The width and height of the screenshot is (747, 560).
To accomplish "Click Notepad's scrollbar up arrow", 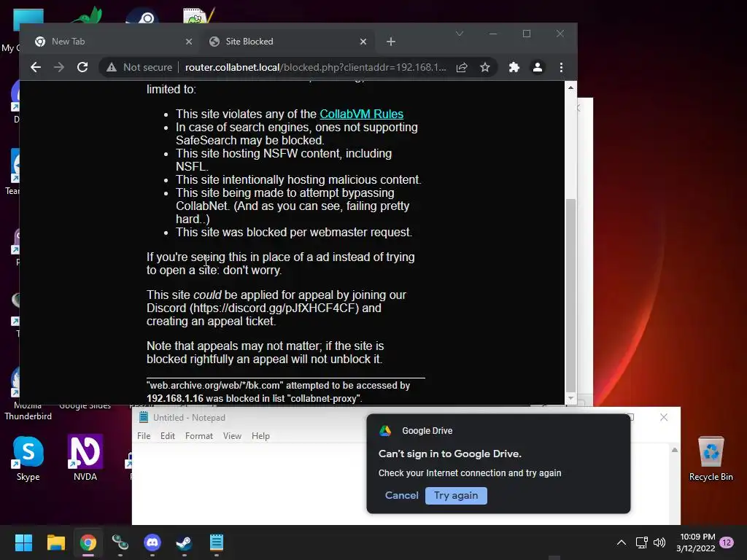I will (x=675, y=450).
